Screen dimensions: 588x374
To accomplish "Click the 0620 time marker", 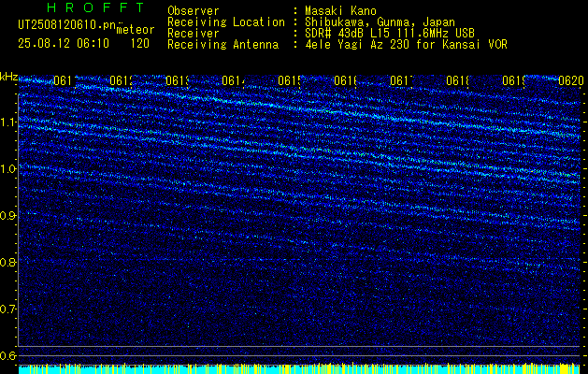I will 571,80.
